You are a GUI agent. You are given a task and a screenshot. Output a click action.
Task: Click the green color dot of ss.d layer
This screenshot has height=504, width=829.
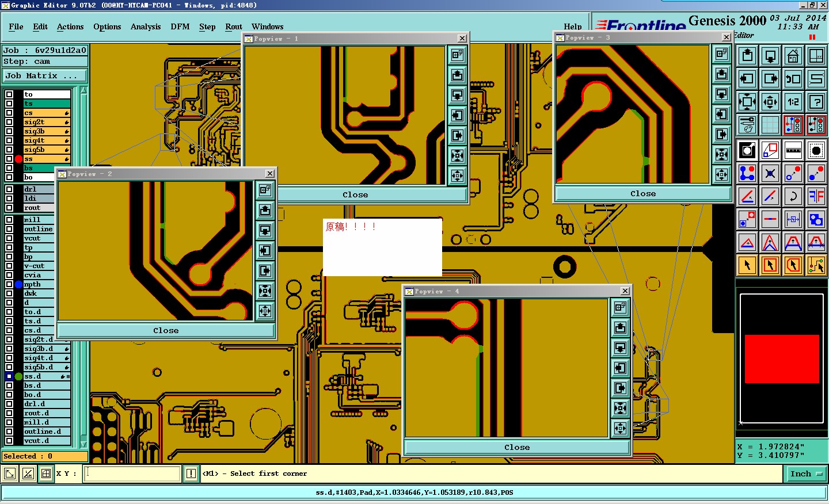pyautogui.click(x=18, y=376)
